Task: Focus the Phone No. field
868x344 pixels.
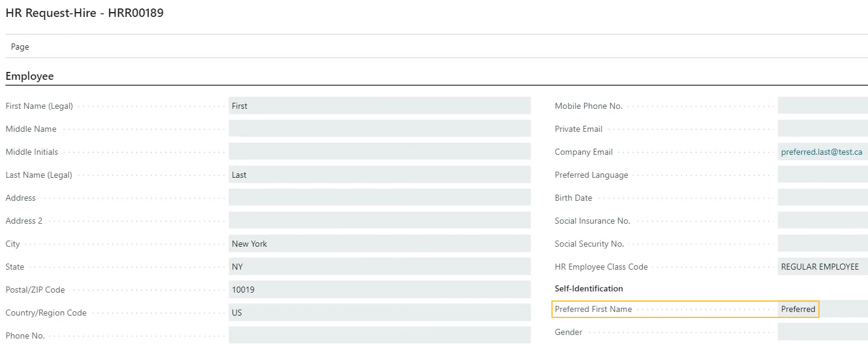Action: tap(379, 335)
